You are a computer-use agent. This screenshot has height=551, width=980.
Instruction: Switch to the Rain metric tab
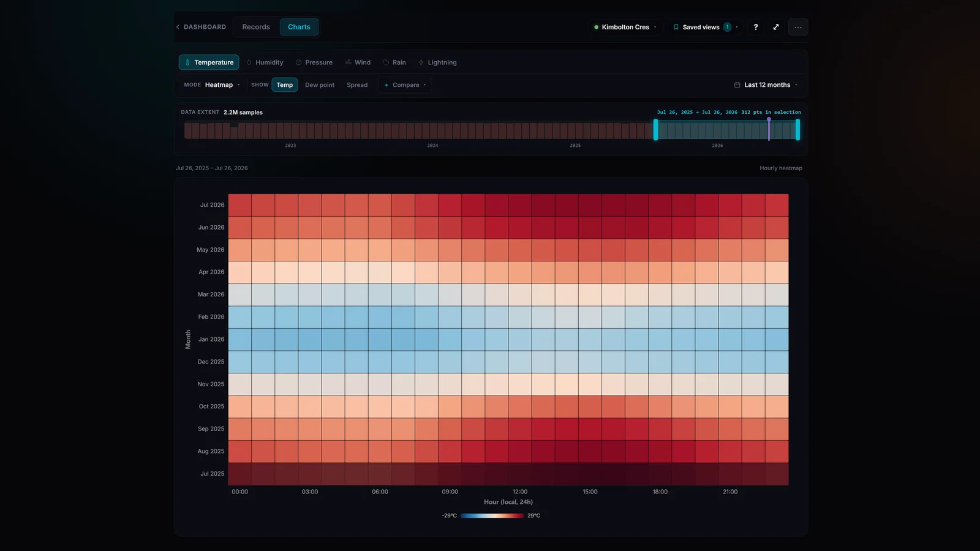(x=394, y=62)
